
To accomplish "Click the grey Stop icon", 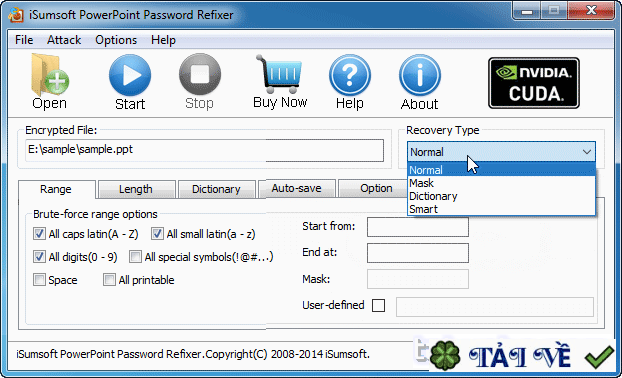I will coord(200,75).
